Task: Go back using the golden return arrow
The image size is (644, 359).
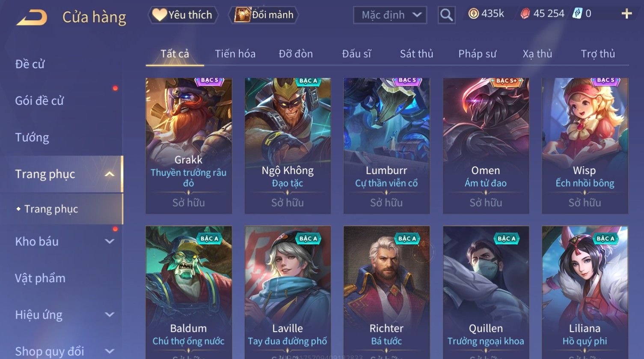Action: click(x=32, y=18)
